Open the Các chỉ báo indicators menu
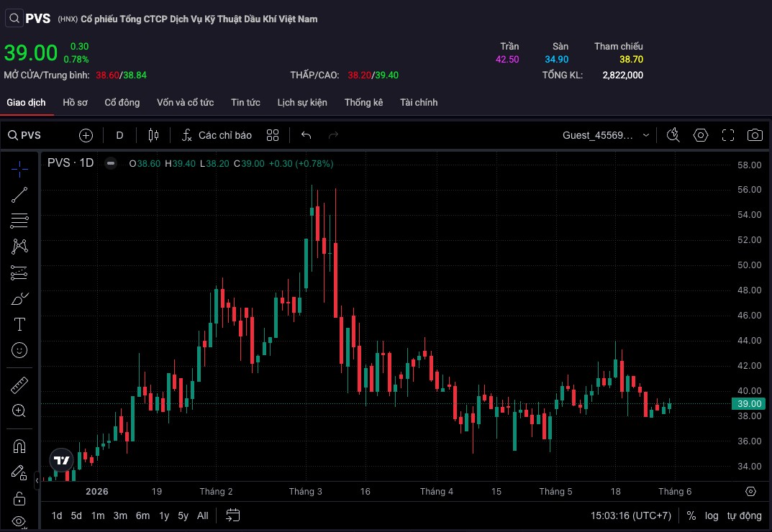Image resolution: width=772 pixels, height=532 pixels. click(x=217, y=135)
